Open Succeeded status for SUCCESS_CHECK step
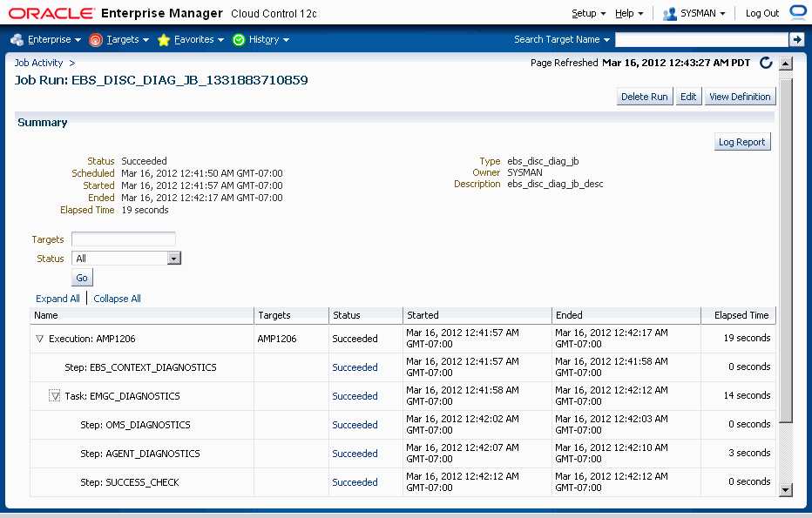The width and height of the screenshot is (812, 518). (355, 482)
